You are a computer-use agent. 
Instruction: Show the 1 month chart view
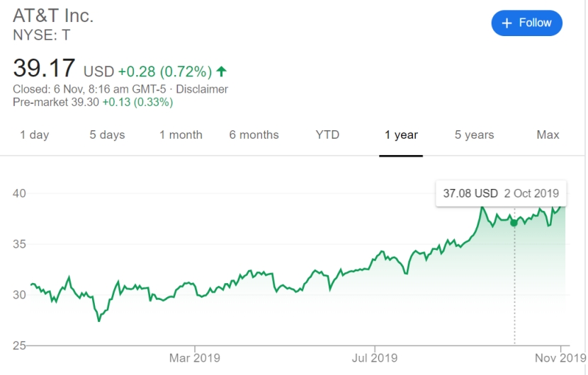point(181,134)
